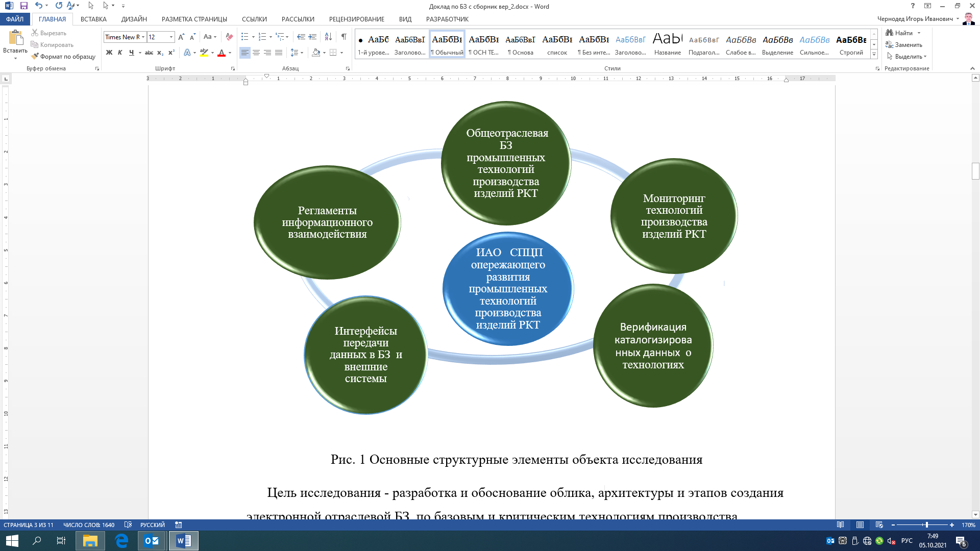Start a numbered list
The image size is (980, 551).
[262, 37]
